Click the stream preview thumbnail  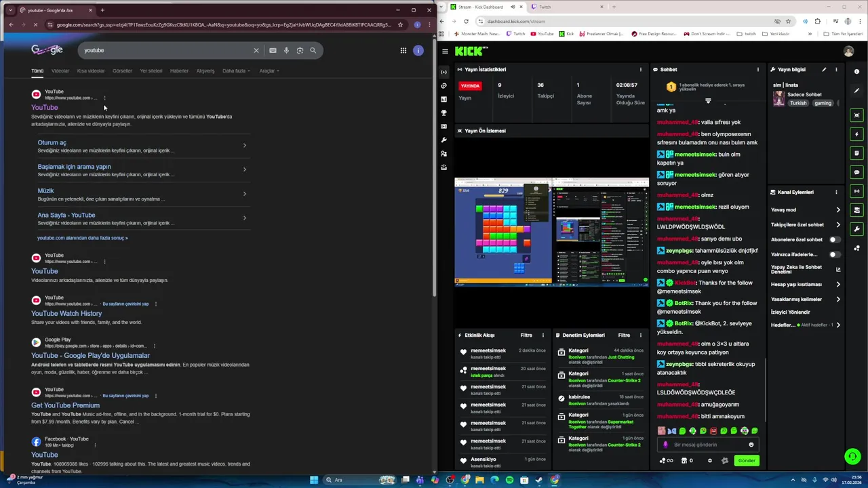click(x=551, y=232)
